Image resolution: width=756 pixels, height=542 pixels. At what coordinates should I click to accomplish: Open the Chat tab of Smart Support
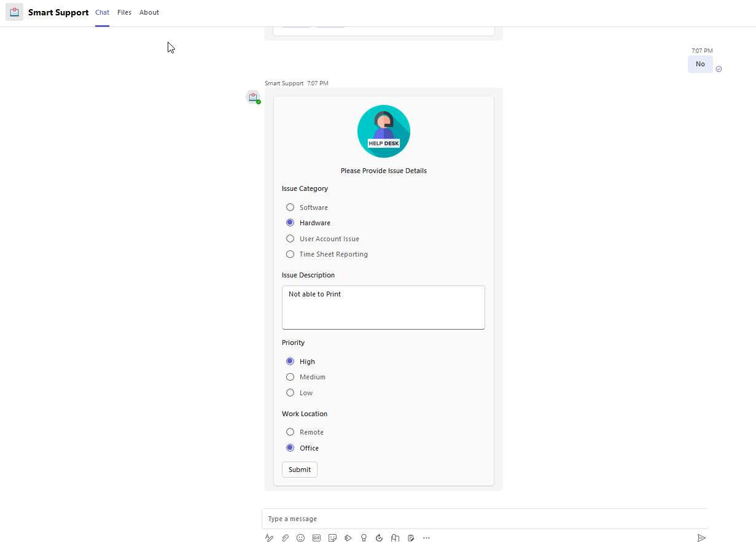tap(102, 12)
